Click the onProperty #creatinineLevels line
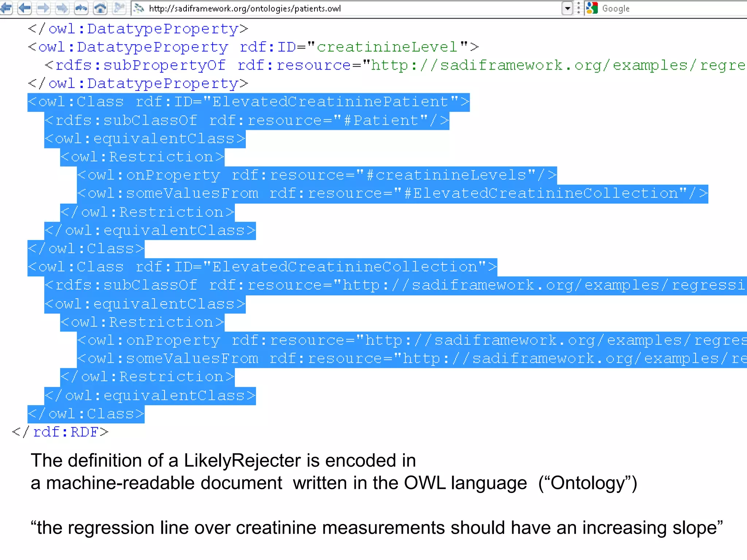The height and width of the screenshot is (560, 747). 317,175
